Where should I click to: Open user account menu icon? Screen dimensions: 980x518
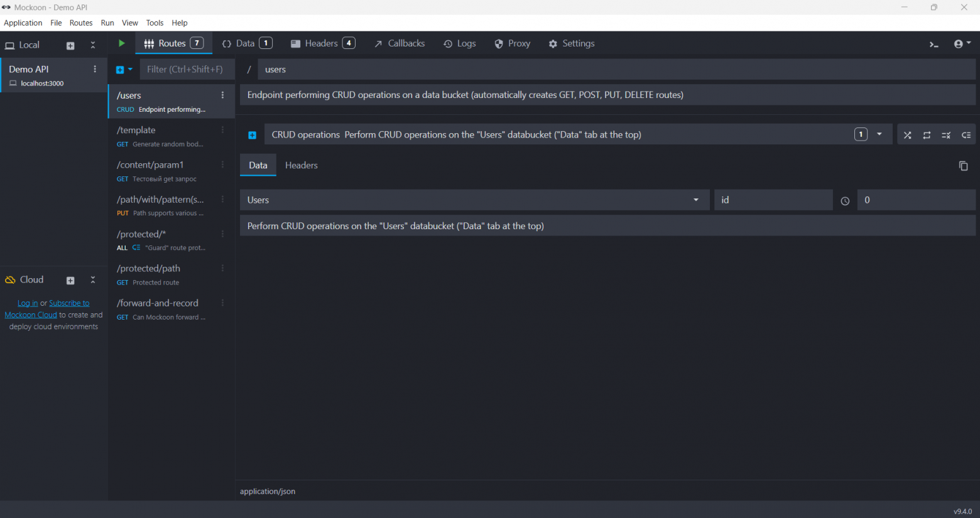click(x=962, y=44)
